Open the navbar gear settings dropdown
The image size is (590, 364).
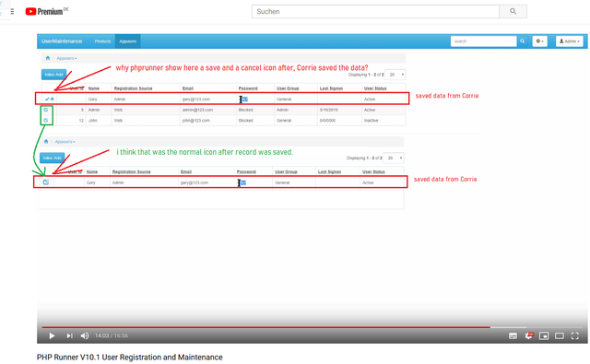[539, 41]
